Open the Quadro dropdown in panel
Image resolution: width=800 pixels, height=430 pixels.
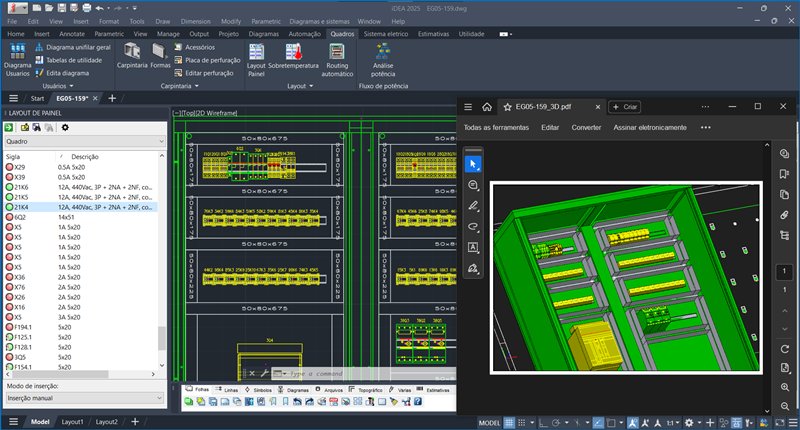coord(83,141)
